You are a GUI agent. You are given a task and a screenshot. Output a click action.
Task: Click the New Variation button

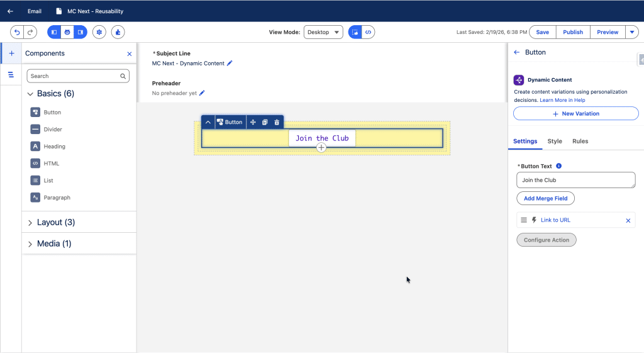coord(575,114)
